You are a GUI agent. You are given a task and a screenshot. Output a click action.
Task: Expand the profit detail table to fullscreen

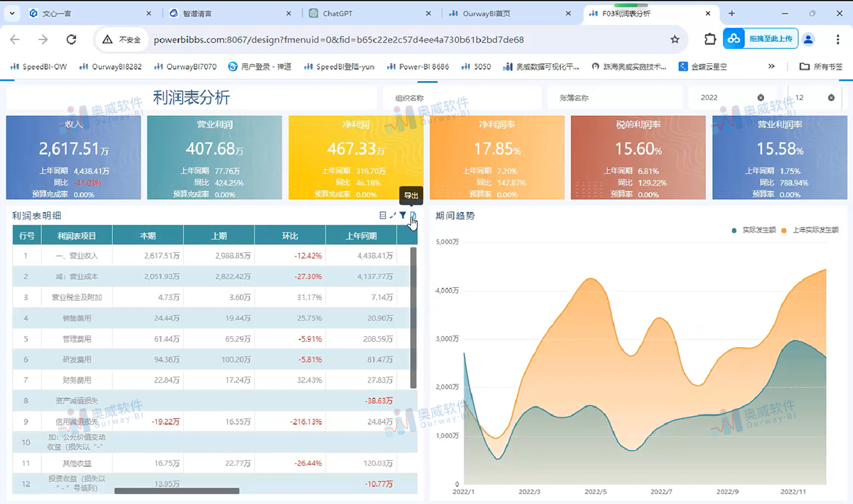(x=393, y=215)
